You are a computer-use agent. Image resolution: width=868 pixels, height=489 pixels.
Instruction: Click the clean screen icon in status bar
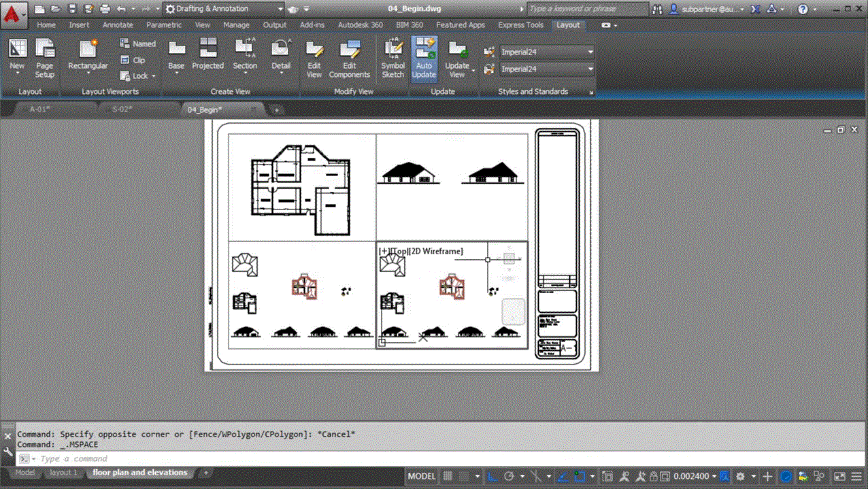tap(839, 477)
